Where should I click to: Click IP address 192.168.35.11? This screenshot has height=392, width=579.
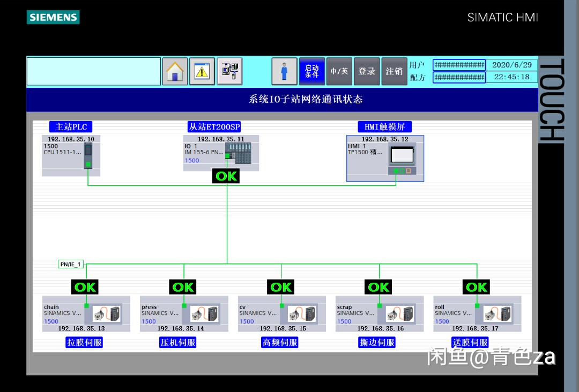221,139
